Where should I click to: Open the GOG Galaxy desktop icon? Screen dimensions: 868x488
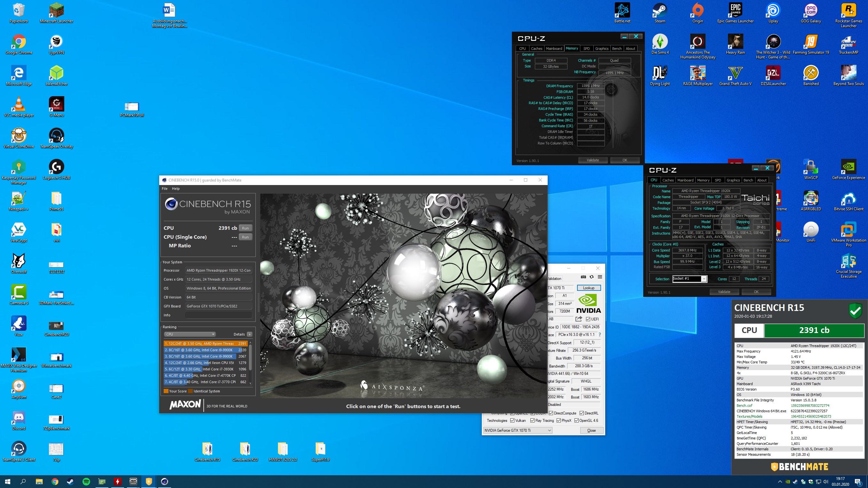tap(811, 13)
